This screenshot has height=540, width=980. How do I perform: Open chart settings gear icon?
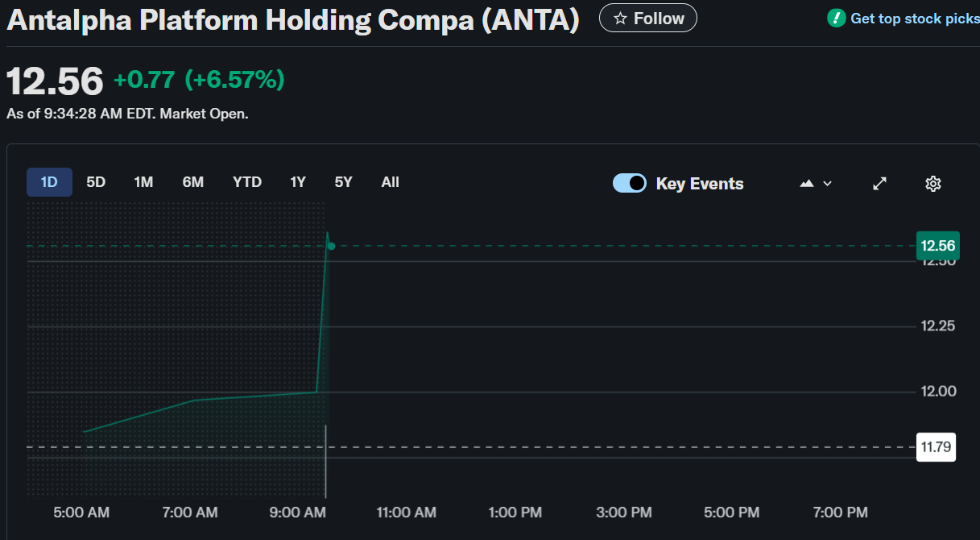(933, 184)
